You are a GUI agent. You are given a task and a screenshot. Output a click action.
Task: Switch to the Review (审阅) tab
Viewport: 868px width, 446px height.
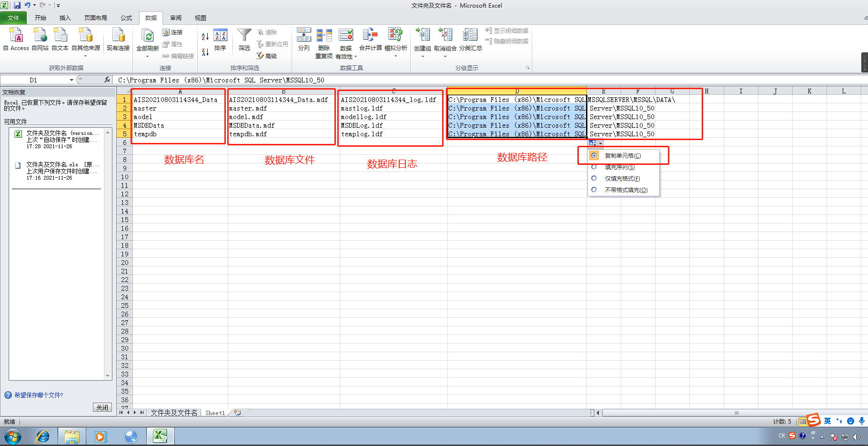[176, 18]
